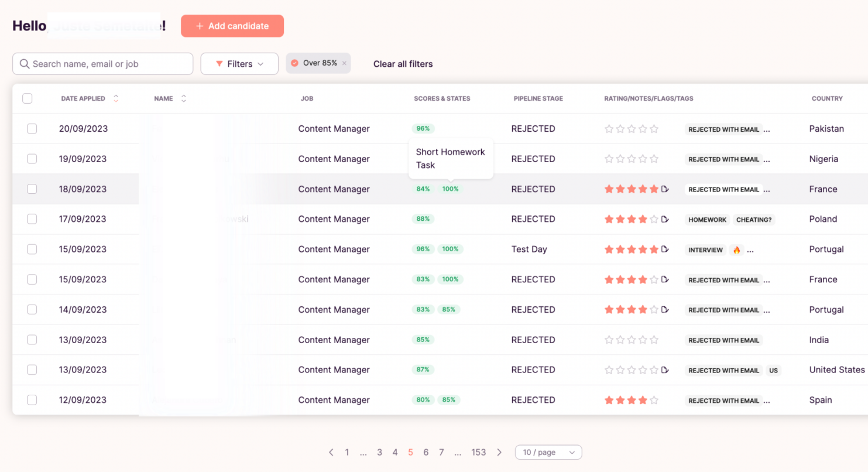This screenshot has width=868, height=472.
Task: Click Clear all filters
Action: 403,64
